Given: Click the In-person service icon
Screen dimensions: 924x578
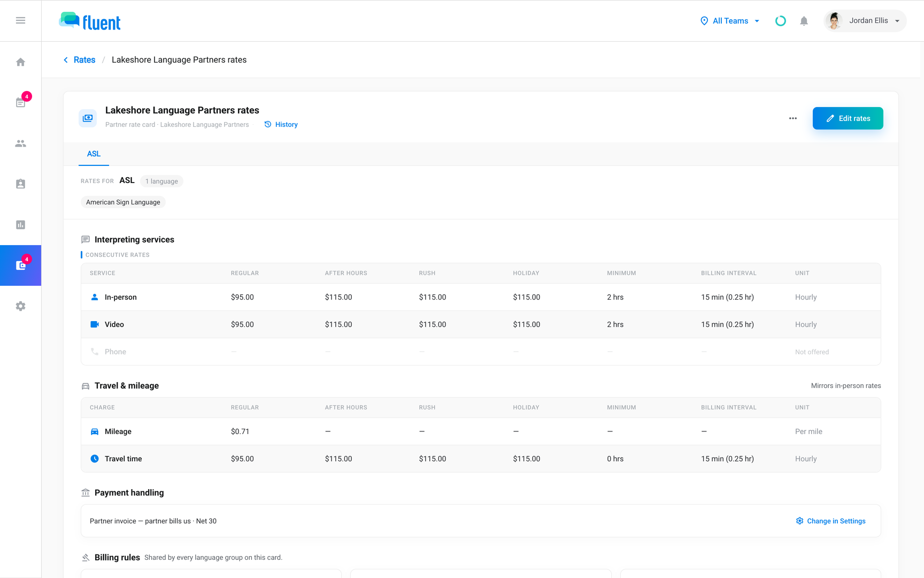Looking at the screenshot, I should click(95, 297).
